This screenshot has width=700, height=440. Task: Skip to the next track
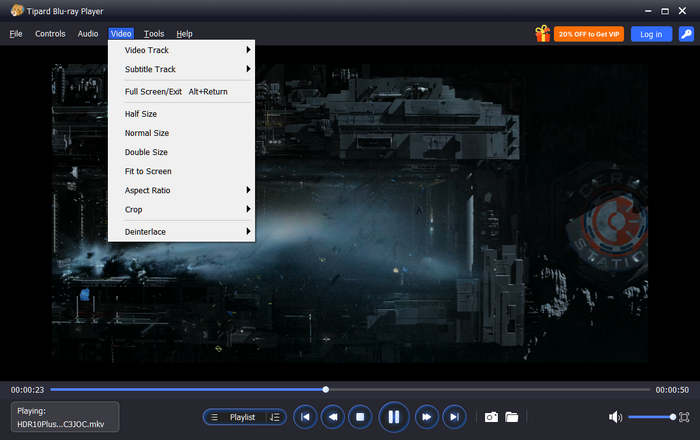coord(454,417)
